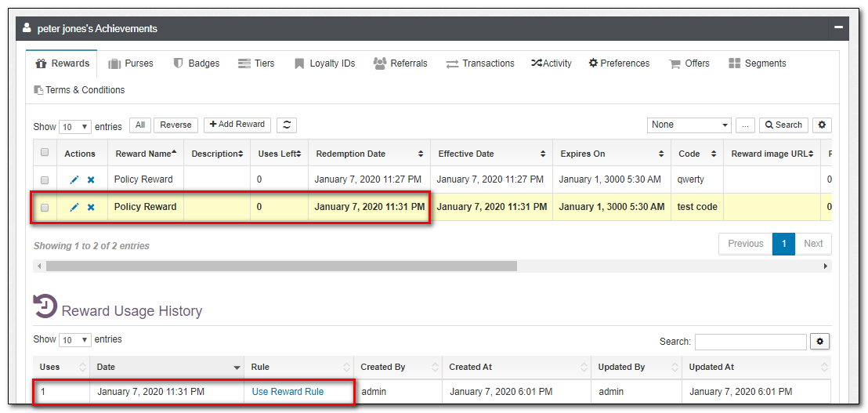Click the horizontal scrollbar under rewards table
Viewport: 868px width, 413px height.
click(281, 266)
